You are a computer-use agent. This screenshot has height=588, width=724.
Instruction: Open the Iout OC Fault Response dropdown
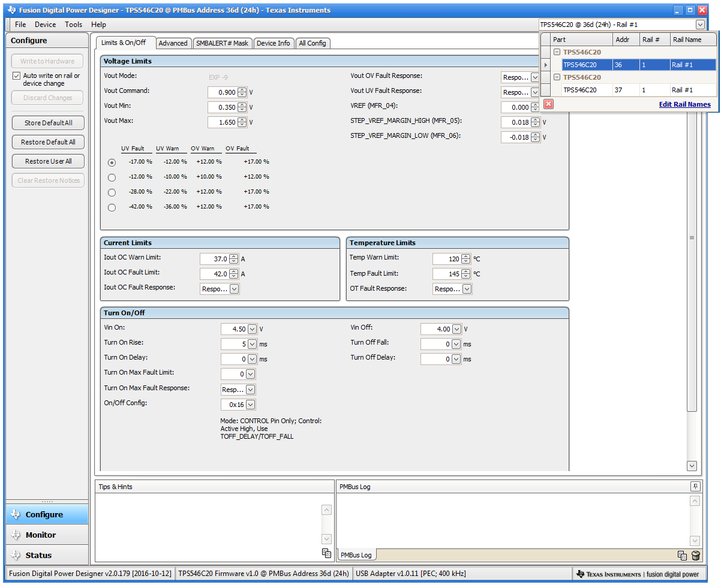click(x=234, y=289)
